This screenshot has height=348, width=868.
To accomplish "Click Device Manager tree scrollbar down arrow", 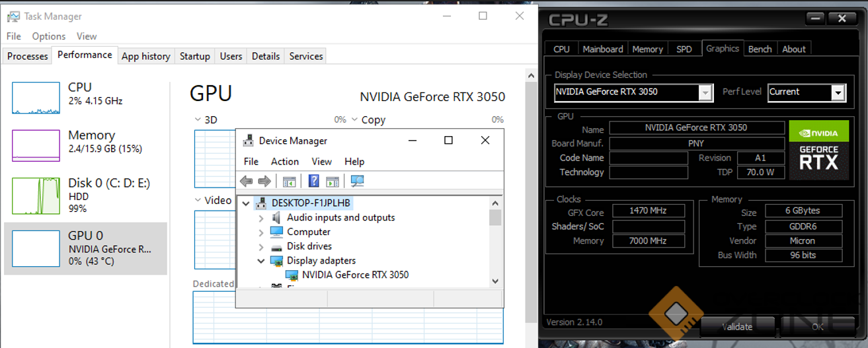I will pyautogui.click(x=495, y=281).
